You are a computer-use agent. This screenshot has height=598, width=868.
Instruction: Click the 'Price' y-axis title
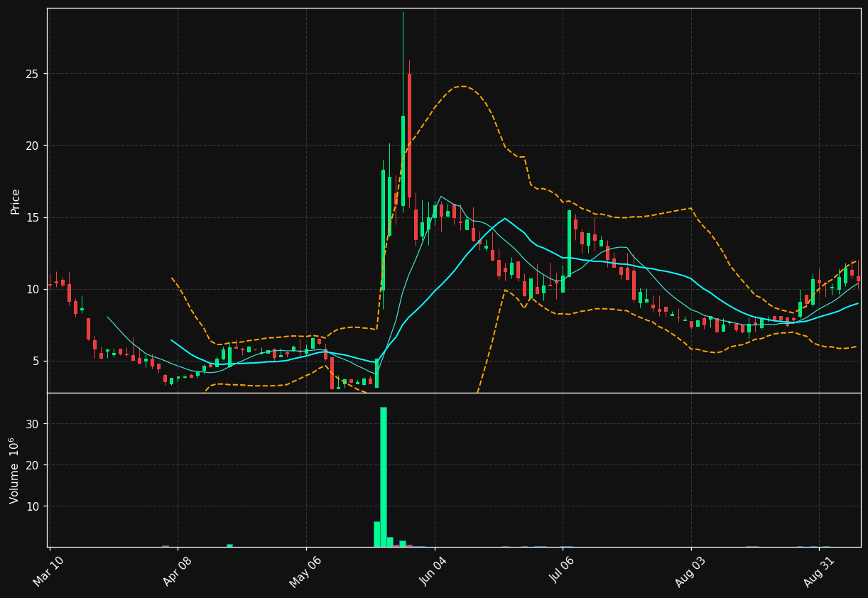point(16,201)
